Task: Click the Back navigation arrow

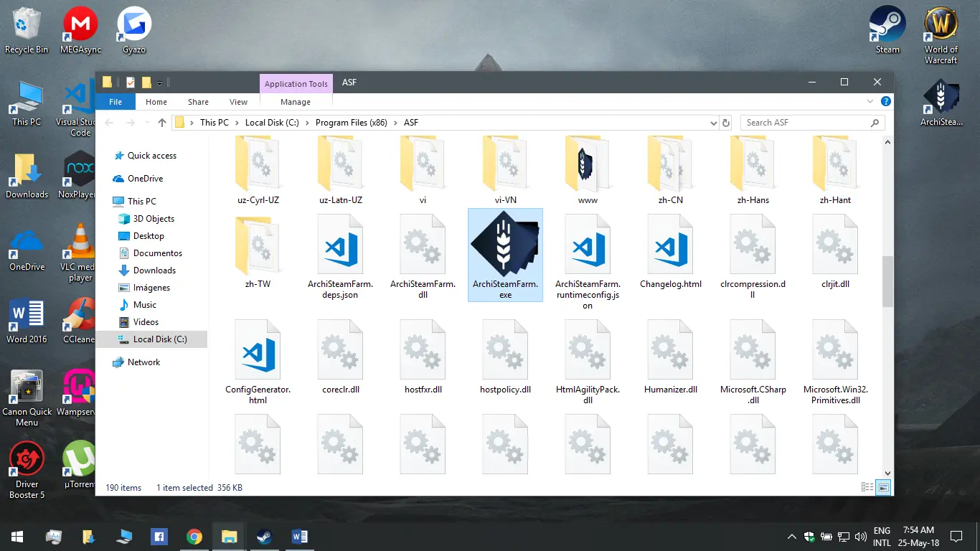Action: pos(110,123)
